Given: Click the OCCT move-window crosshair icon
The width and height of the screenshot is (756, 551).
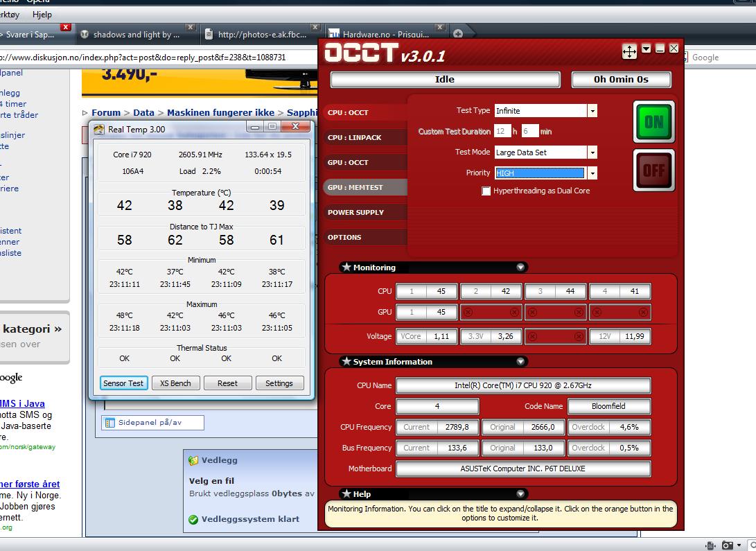Looking at the screenshot, I should point(629,51).
